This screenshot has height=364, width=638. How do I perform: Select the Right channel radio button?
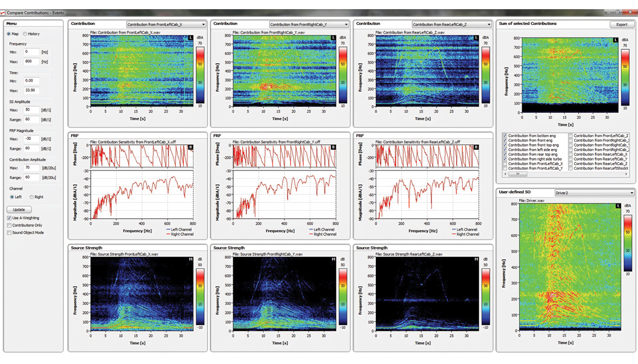(31, 197)
